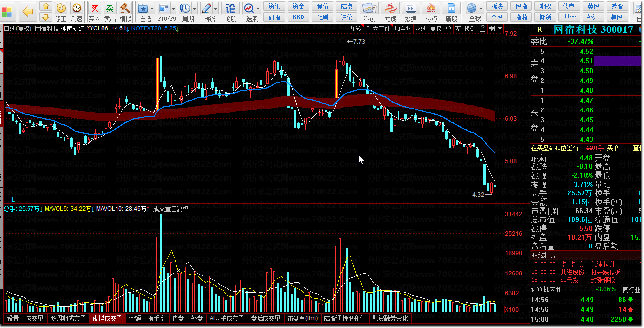Toggle the 窗 multi-window option
The image size is (644, 328).
(x=458, y=28)
